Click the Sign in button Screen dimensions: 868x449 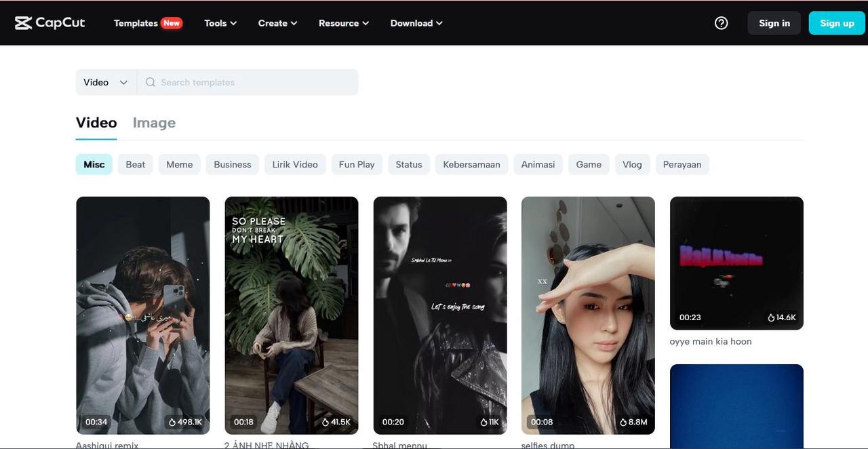(x=774, y=23)
